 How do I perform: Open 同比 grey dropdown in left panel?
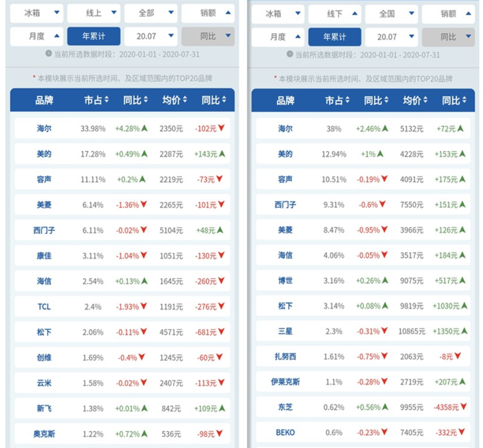coord(208,36)
